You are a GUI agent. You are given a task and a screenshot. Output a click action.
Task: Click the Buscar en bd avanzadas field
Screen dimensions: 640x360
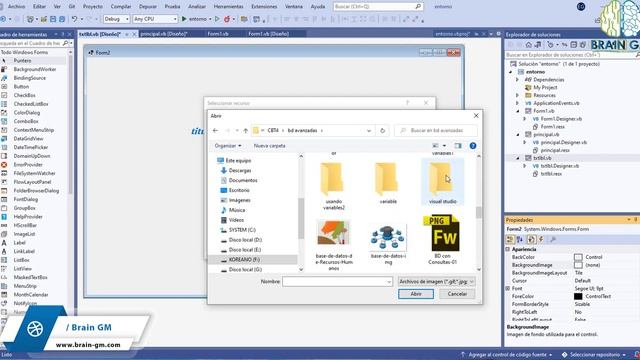tap(436, 131)
